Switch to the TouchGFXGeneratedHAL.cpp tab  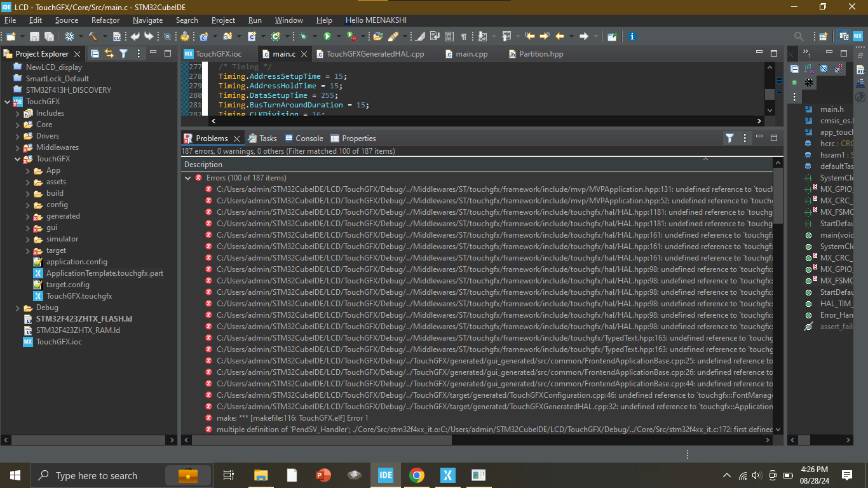pyautogui.click(x=374, y=54)
